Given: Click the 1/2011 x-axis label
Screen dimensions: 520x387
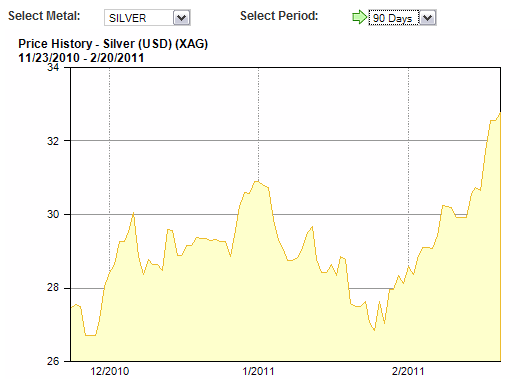Looking at the screenshot, I should coord(258,371).
